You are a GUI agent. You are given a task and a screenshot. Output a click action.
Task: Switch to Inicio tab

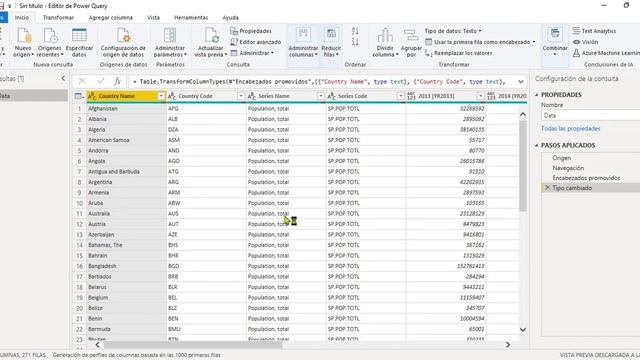click(x=22, y=18)
